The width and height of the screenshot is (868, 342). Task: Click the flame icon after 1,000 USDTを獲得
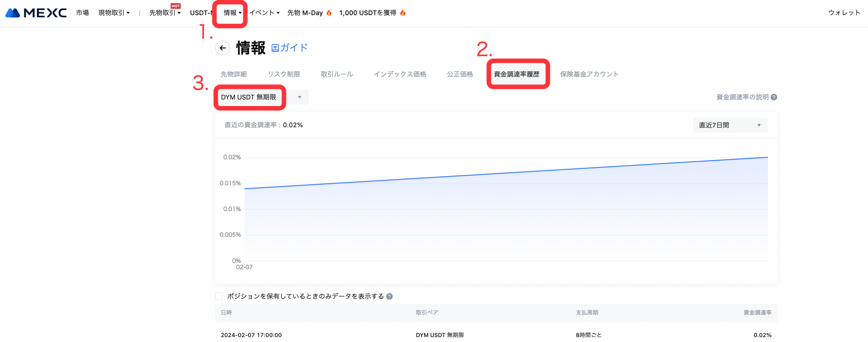[x=403, y=13]
